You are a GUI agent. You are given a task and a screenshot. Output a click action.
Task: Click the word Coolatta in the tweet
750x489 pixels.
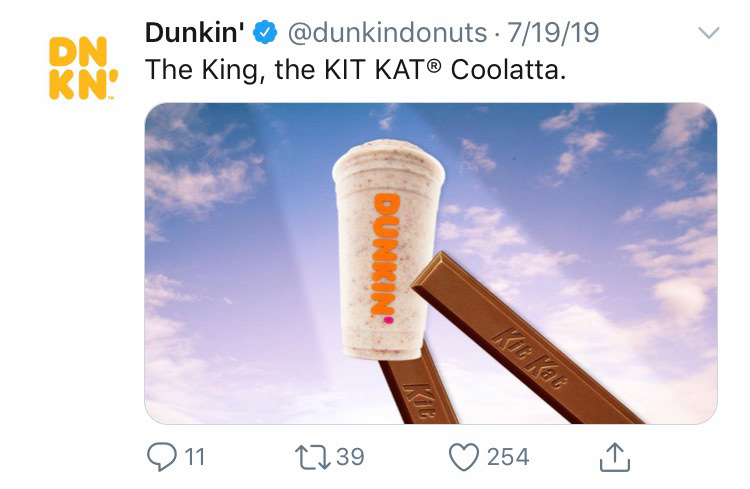pyautogui.click(x=508, y=70)
